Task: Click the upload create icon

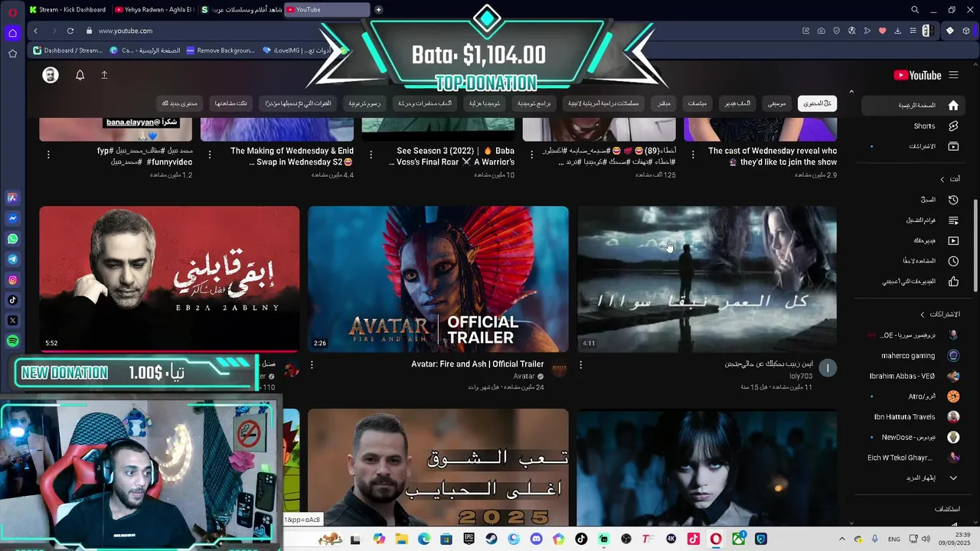Action: pyautogui.click(x=104, y=75)
